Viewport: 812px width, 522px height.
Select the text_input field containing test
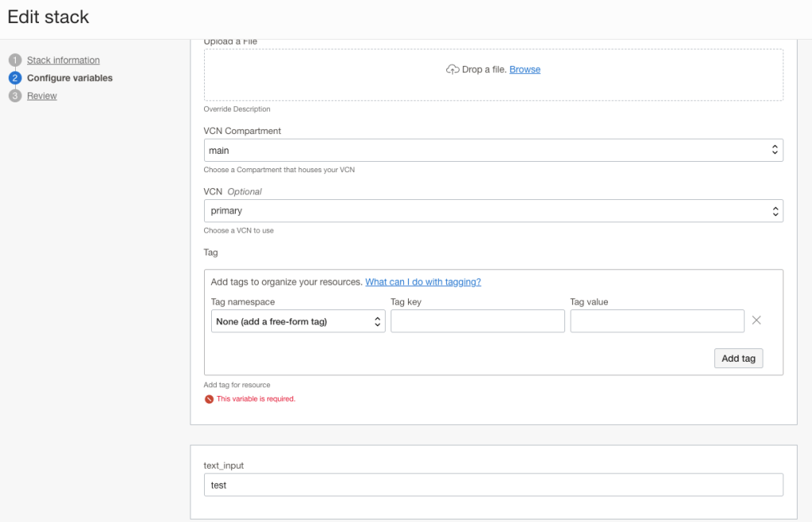(x=492, y=484)
